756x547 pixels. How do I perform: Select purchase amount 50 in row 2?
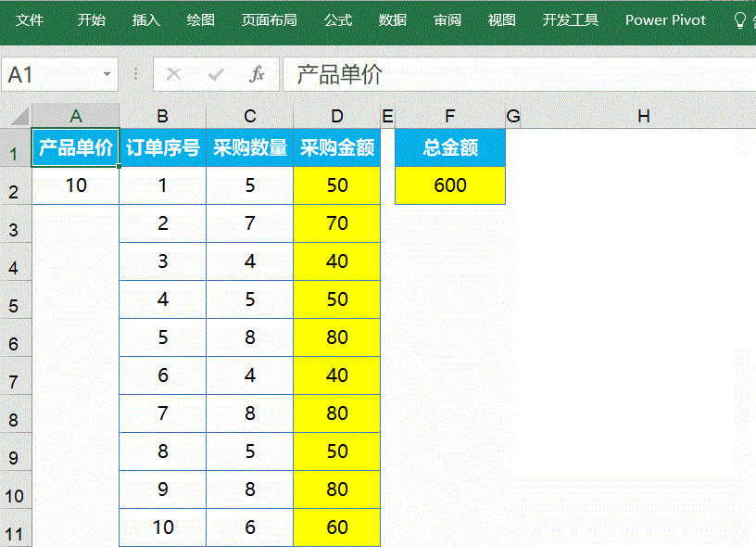pos(337,185)
